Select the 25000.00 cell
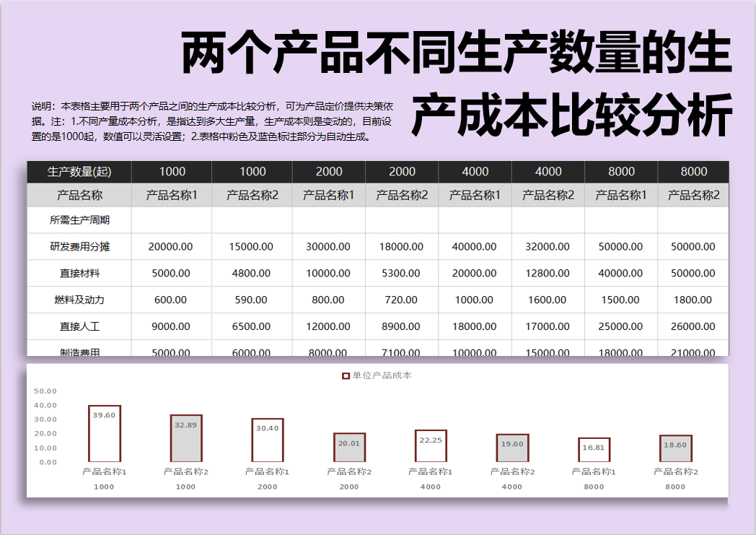Viewport: 756px width, 535px height. 620,326
